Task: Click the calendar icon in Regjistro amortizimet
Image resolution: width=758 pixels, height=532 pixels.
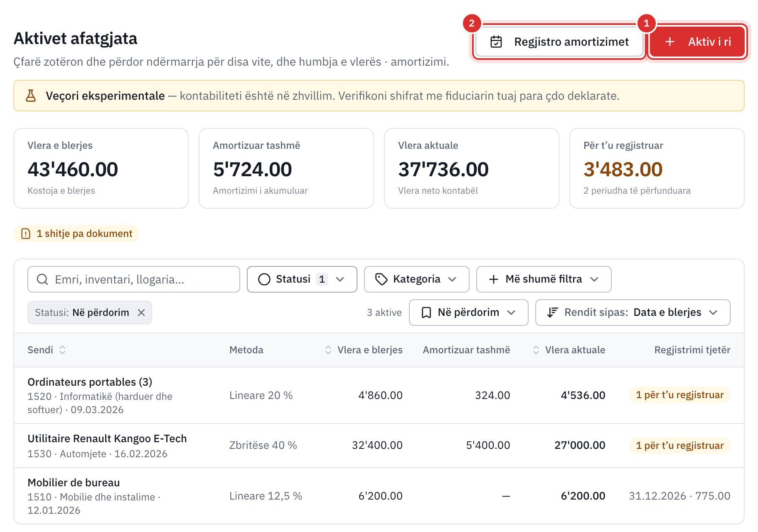Action: pos(496,42)
